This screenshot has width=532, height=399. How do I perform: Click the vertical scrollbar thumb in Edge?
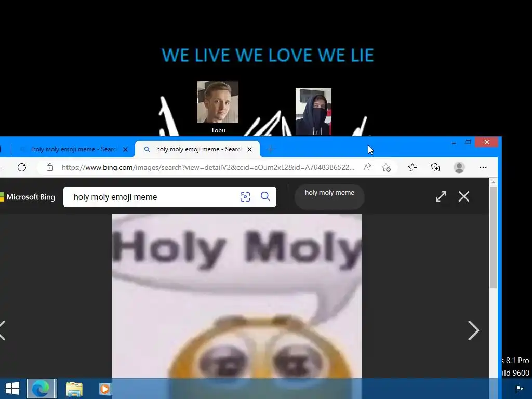tap(493, 237)
